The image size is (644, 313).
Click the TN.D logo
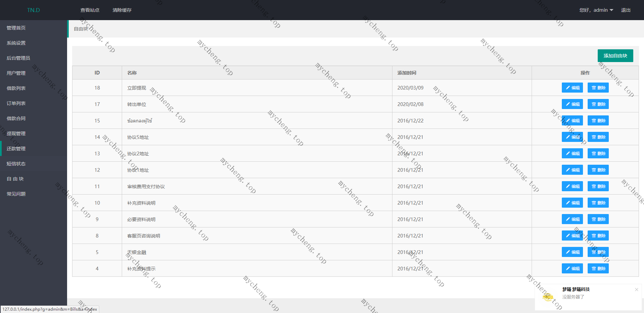[x=34, y=10]
